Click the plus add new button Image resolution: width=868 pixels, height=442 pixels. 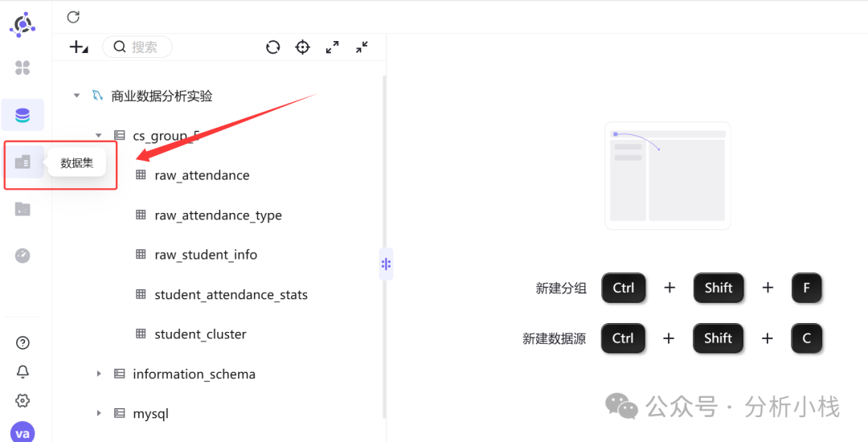[78, 47]
